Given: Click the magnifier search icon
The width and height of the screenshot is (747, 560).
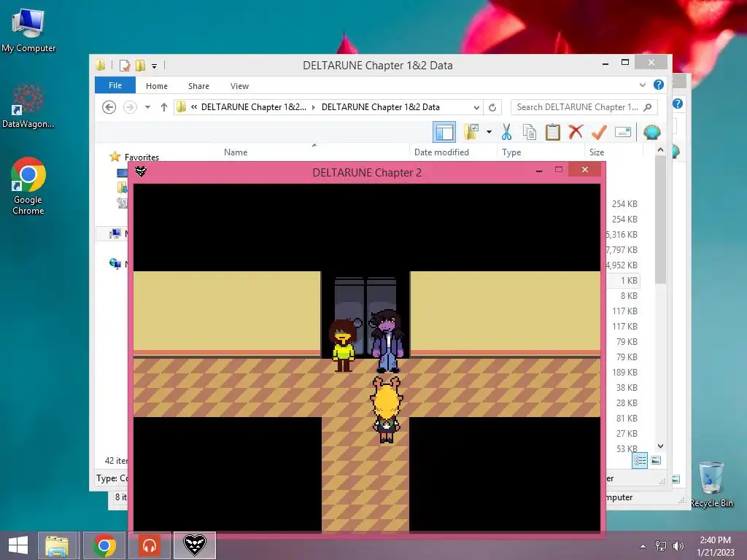Looking at the screenshot, I should coord(648,107).
